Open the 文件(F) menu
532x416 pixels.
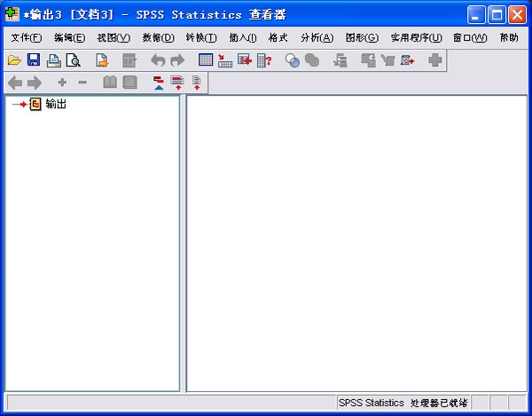(x=27, y=37)
